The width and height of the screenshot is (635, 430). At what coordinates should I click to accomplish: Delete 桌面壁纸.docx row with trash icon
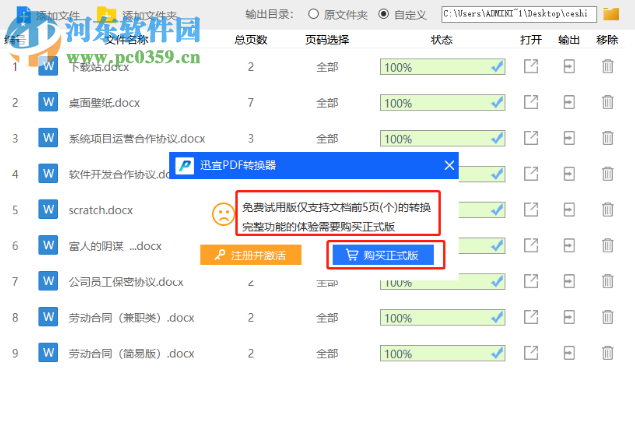[x=607, y=102]
